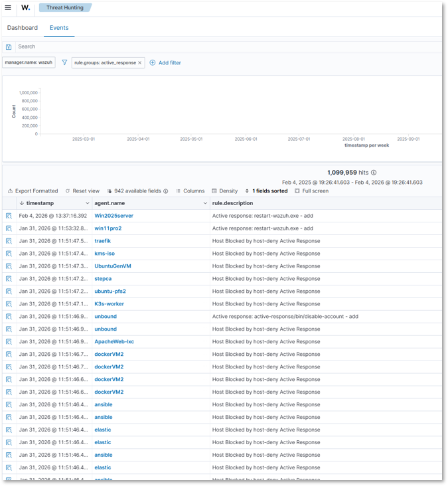
Task: Click the rule.groups: active_response filter pill
Action: pyautogui.click(x=105, y=62)
